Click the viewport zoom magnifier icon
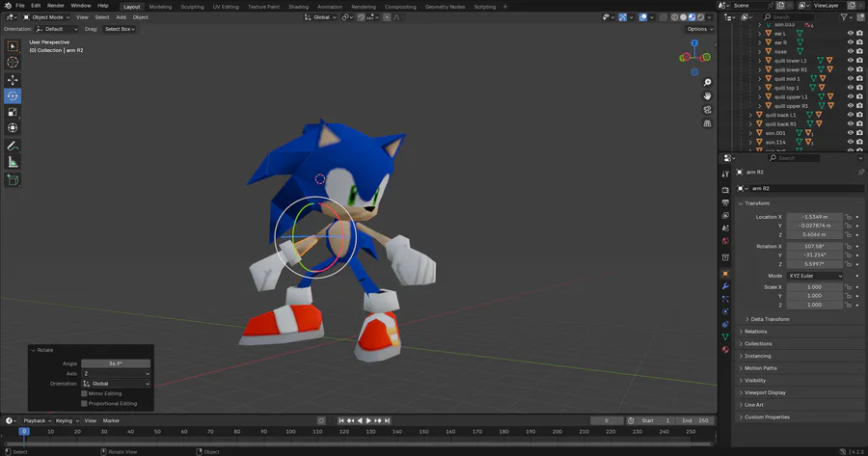 [707, 83]
